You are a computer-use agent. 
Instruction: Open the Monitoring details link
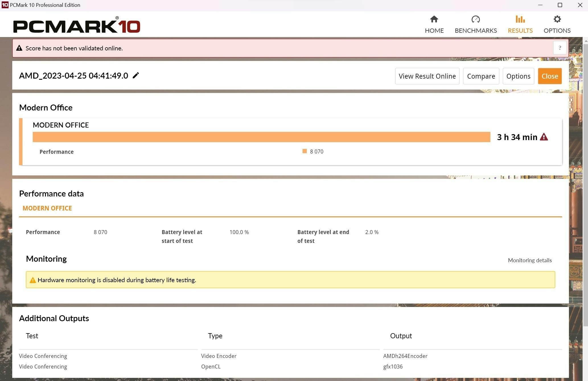pyautogui.click(x=530, y=260)
